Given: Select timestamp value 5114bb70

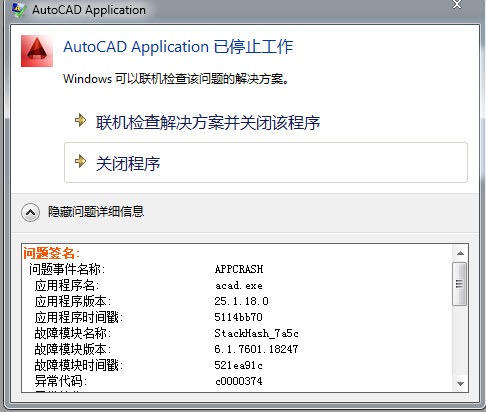Looking at the screenshot, I should 238,317.
